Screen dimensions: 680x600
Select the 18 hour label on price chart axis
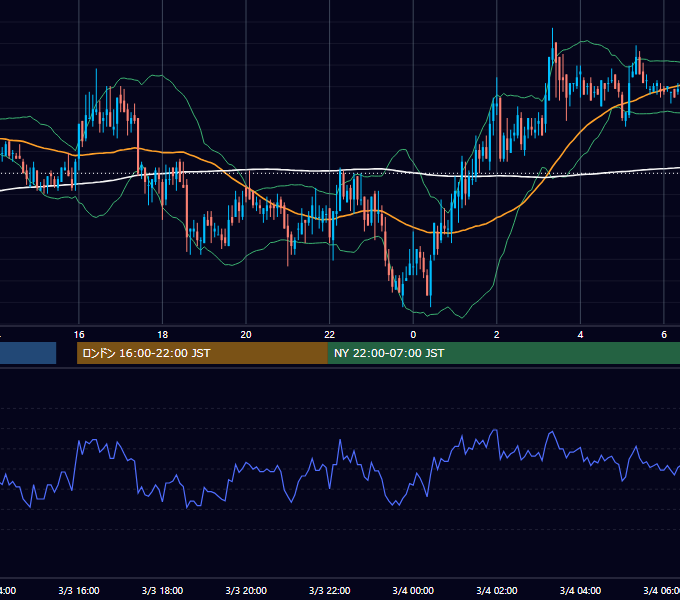(163, 335)
